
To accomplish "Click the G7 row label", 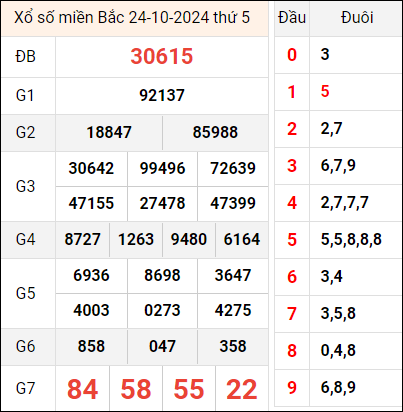I will tap(25, 389).
